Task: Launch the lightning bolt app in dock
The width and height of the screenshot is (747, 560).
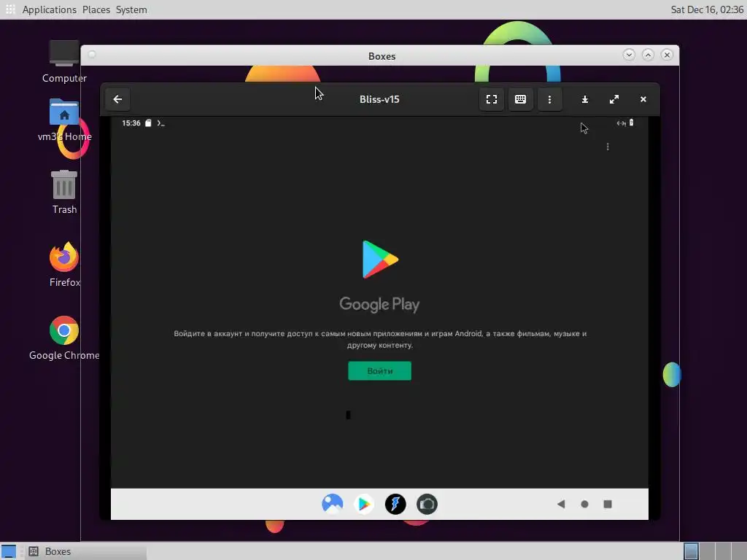Action: point(395,504)
